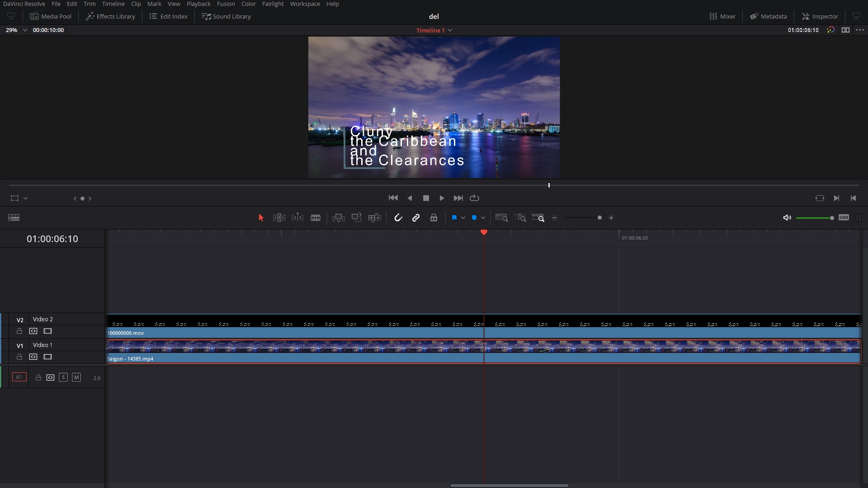Click the Insert Clip icon
This screenshot has width=868, height=488.
(339, 218)
